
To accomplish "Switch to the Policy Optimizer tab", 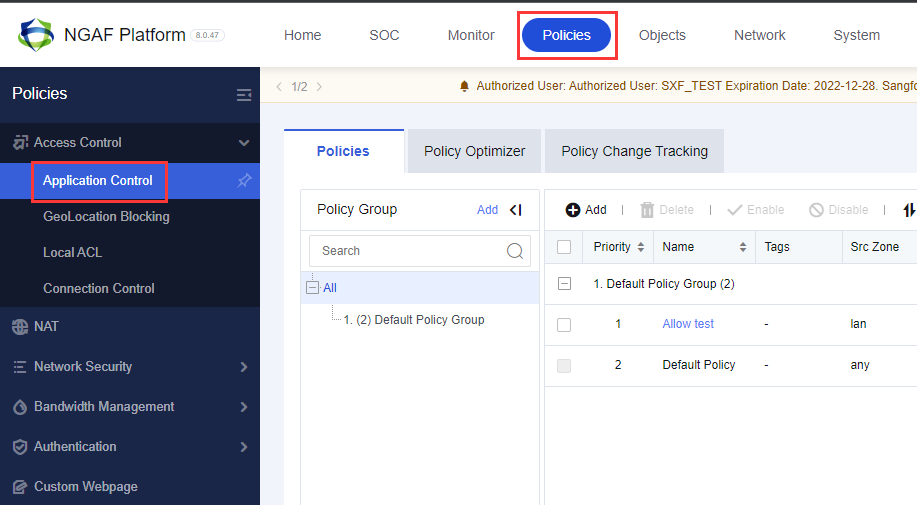I will pyautogui.click(x=474, y=151).
